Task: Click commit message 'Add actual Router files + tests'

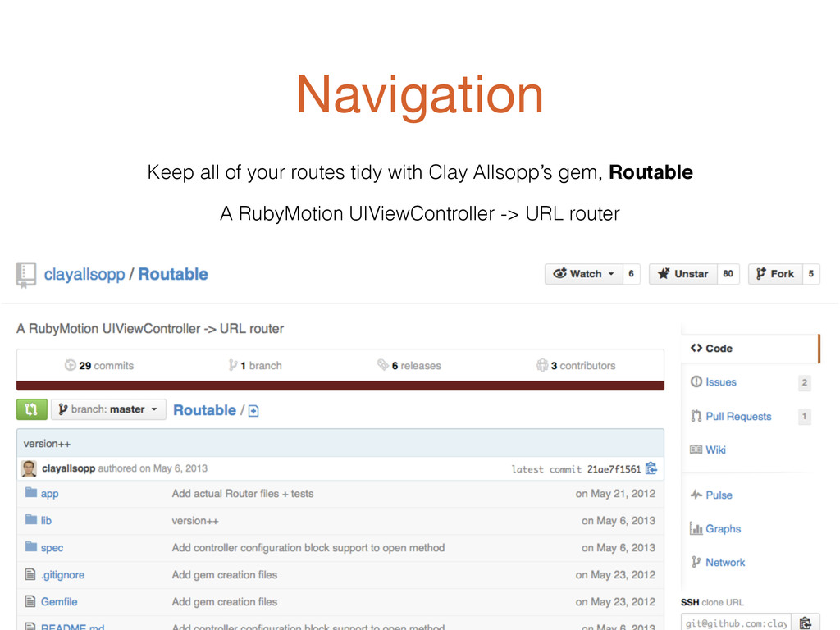Action: click(x=243, y=493)
